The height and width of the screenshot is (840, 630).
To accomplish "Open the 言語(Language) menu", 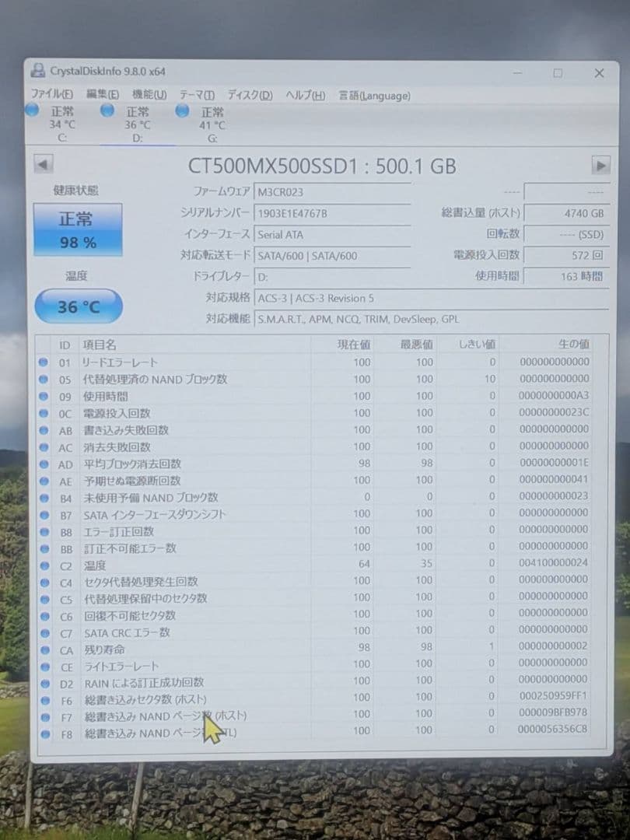I will click(x=374, y=96).
